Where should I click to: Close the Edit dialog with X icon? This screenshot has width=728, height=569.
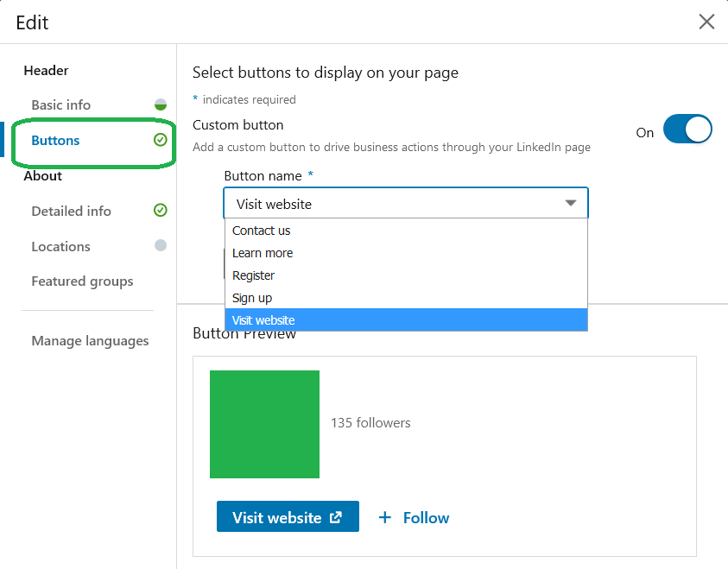[x=706, y=22]
